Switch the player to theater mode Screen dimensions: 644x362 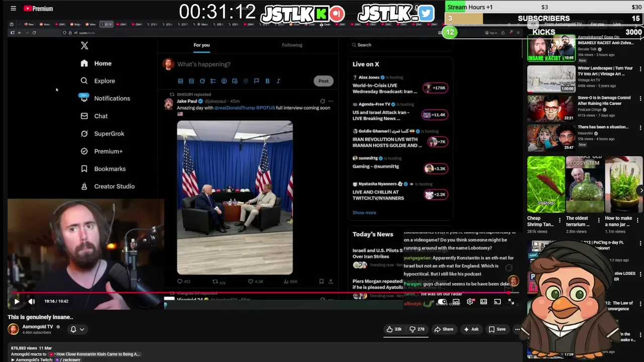(x=484, y=302)
